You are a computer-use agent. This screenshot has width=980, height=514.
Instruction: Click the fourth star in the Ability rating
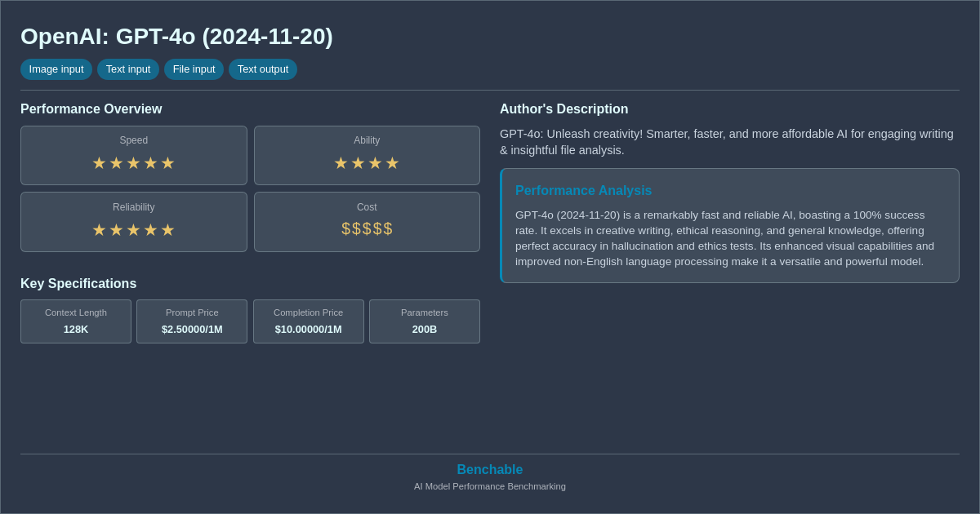coord(392,163)
